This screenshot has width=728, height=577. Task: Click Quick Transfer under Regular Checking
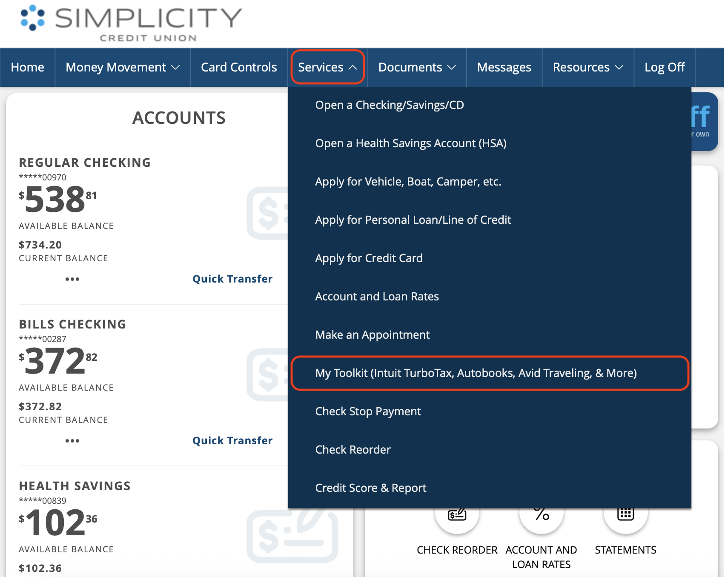click(x=232, y=279)
